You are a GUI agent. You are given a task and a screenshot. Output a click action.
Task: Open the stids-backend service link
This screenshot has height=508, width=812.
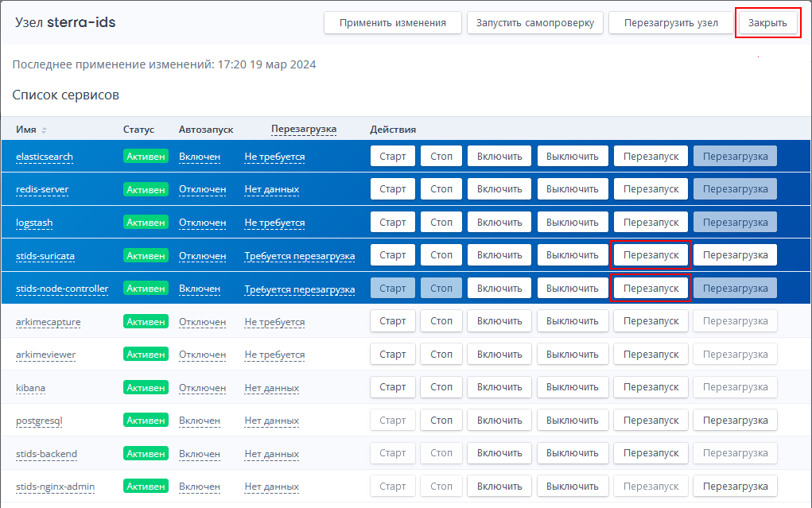point(47,454)
